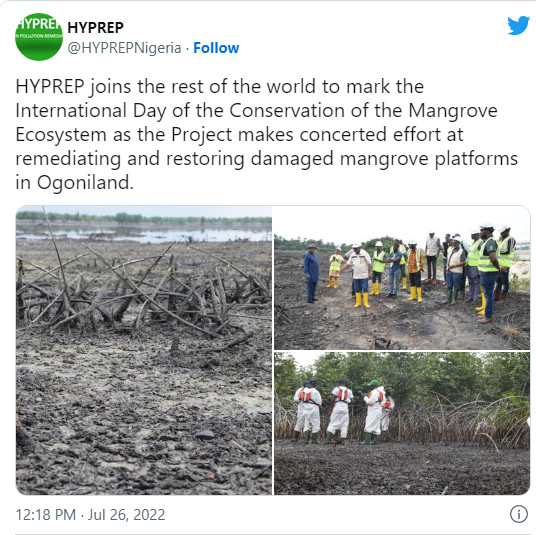Click the Twitter bird logo icon
Viewport: 536px width, 535px height.
[x=518, y=26]
